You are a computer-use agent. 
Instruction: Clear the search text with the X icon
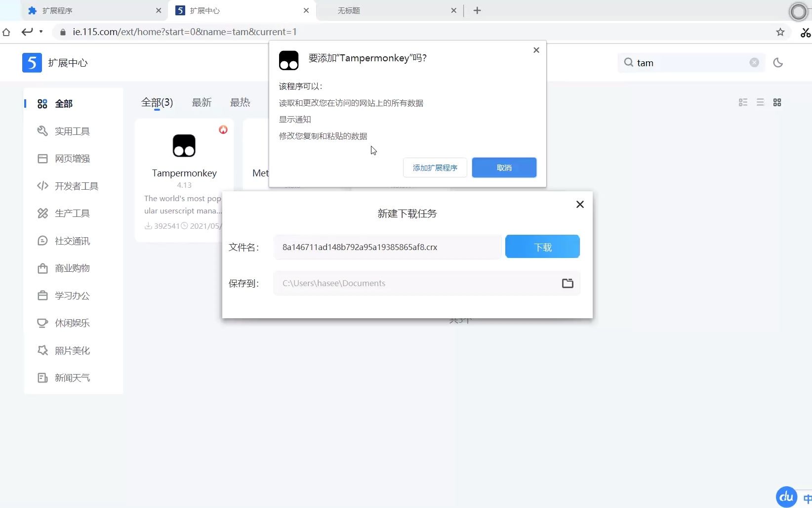pos(754,62)
